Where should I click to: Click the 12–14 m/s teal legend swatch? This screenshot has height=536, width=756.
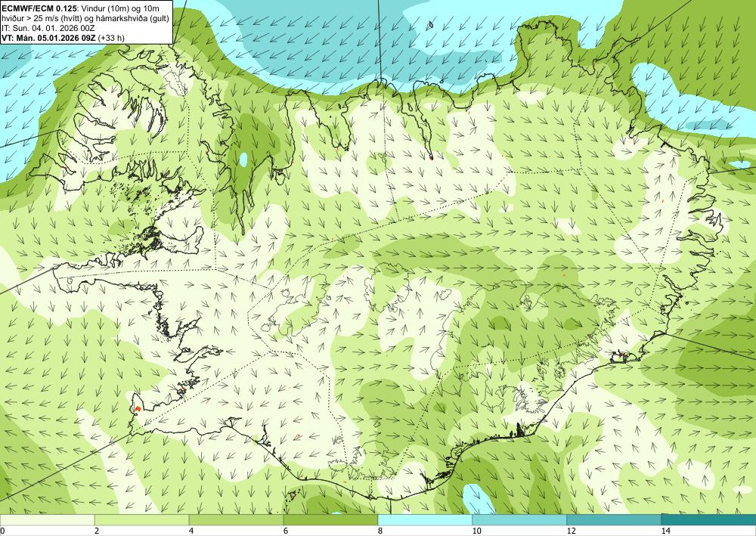(x=614, y=519)
